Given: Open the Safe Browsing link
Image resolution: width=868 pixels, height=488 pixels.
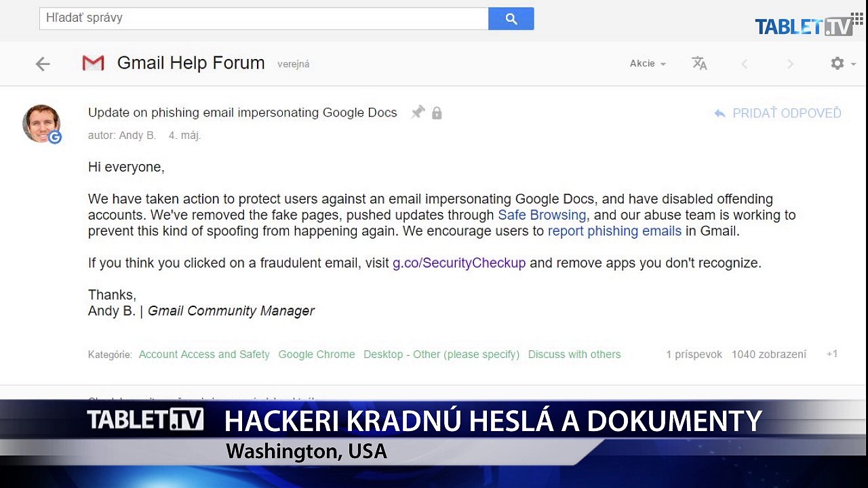Looking at the screenshot, I should pos(542,215).
